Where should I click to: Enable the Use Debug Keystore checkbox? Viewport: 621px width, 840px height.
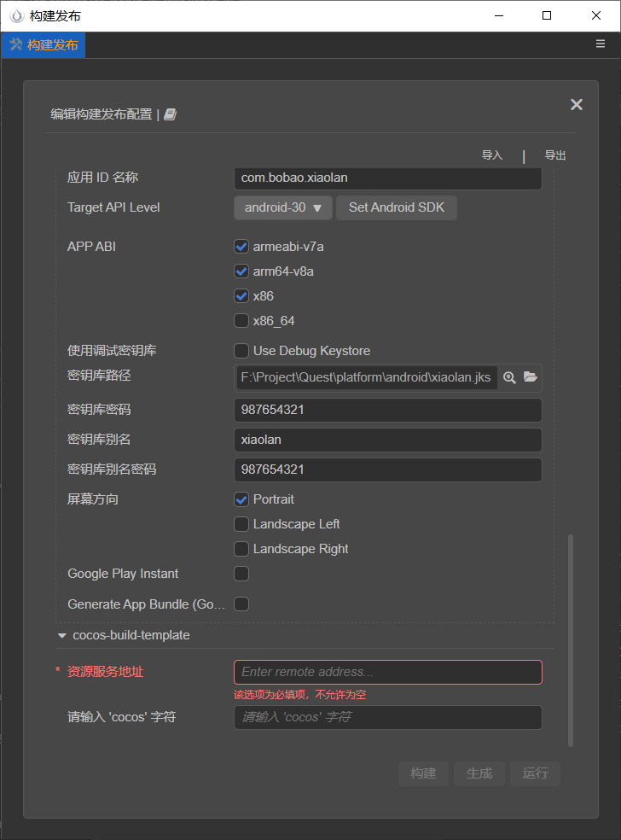[241, 350]
